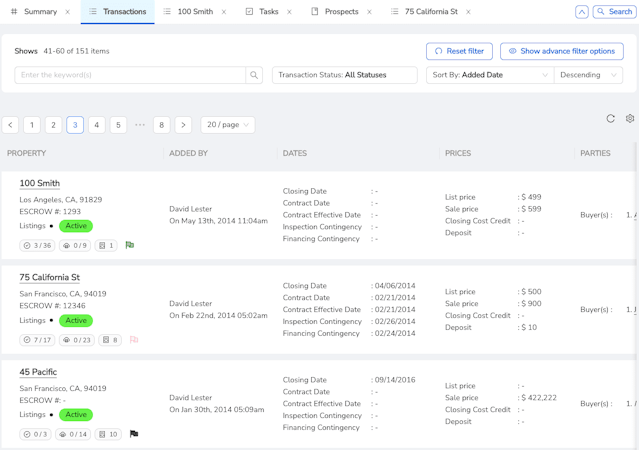Click the black flag on 45 Pacific
Screen dimensions: 639x450
click(x=134, y=434)
